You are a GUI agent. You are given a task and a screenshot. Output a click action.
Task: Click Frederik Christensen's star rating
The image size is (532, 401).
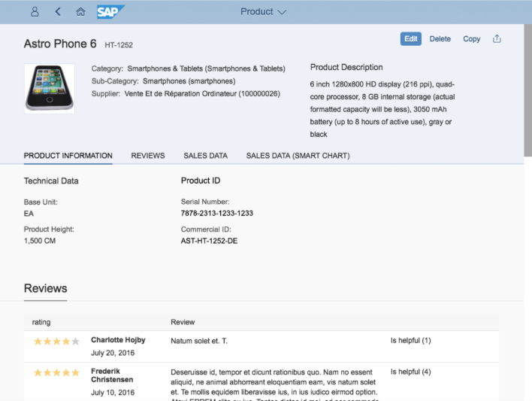(x=56, y=372)
